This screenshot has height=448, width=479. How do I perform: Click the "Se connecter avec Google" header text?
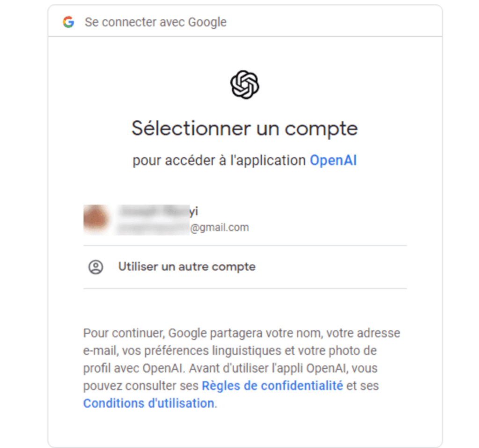click(155, 22)
